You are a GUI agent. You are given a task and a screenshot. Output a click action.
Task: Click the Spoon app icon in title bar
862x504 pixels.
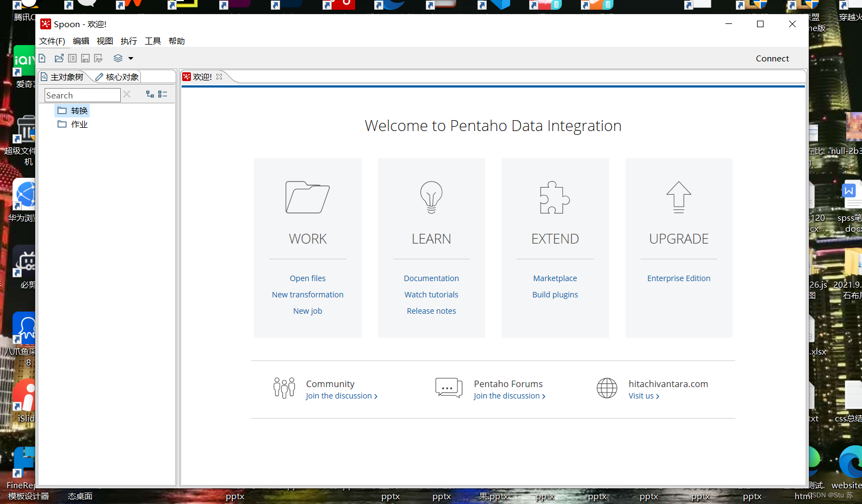pos(46,24)
